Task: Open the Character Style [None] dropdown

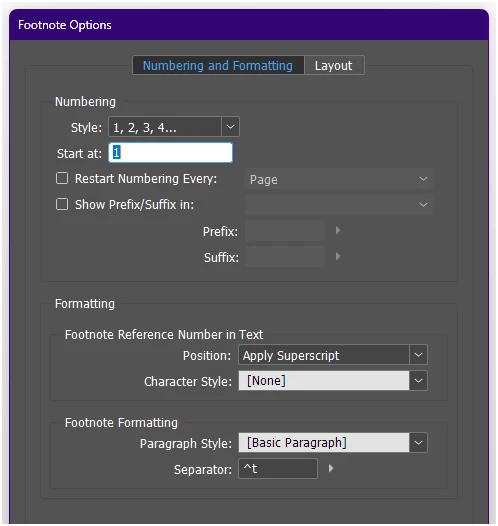Action: pos(333,381)
